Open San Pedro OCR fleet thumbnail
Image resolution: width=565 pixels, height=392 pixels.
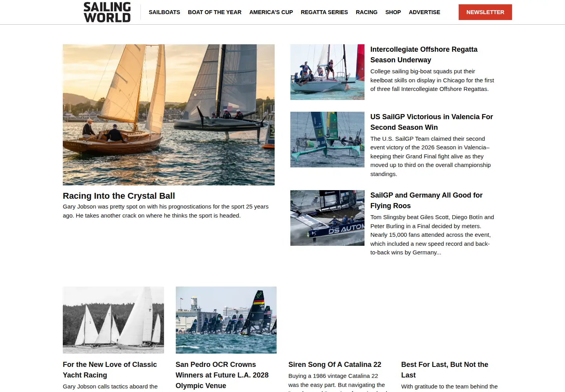tap(226, 320)
